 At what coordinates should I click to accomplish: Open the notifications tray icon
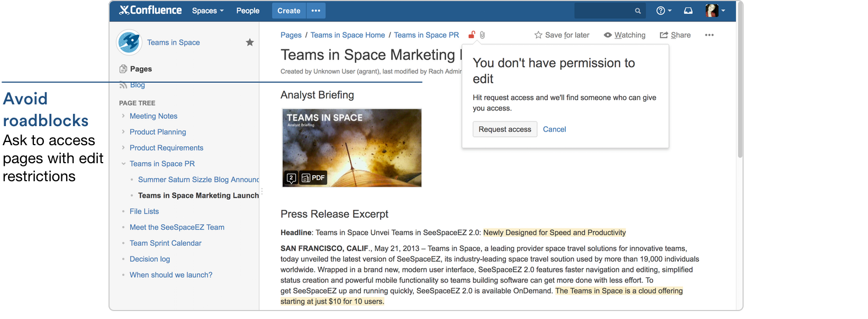click(x=688, y=11)
